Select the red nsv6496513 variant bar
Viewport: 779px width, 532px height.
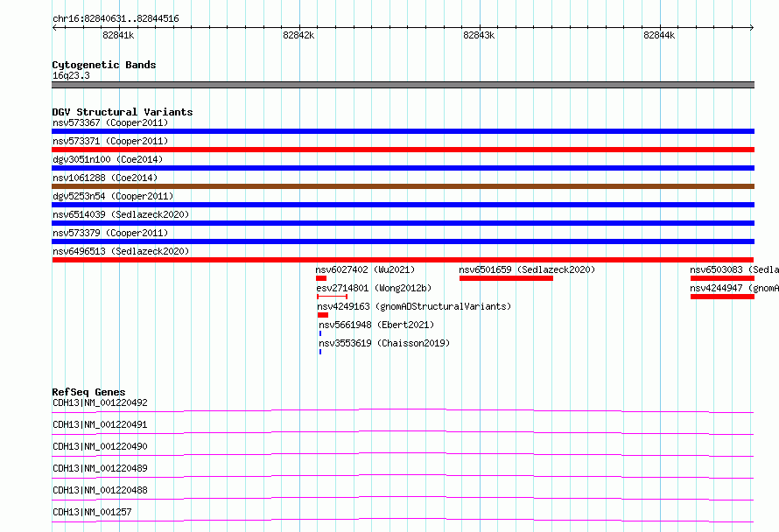tap(403, 260)
